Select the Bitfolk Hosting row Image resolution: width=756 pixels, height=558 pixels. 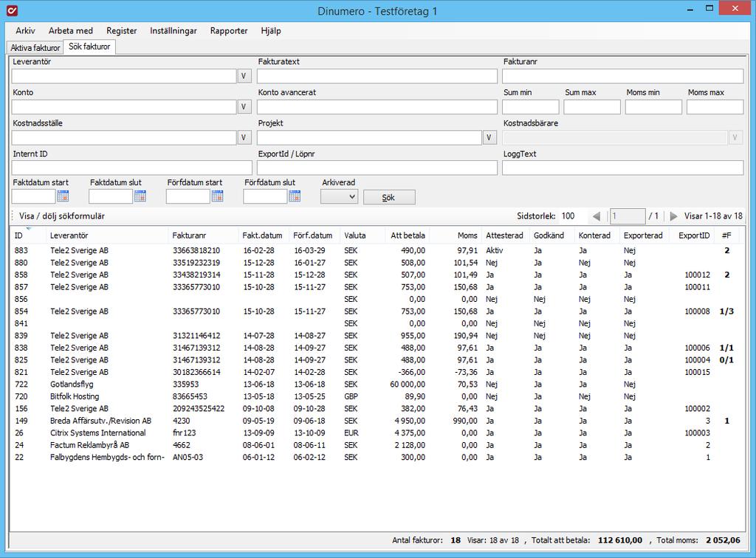click(377, 396)
